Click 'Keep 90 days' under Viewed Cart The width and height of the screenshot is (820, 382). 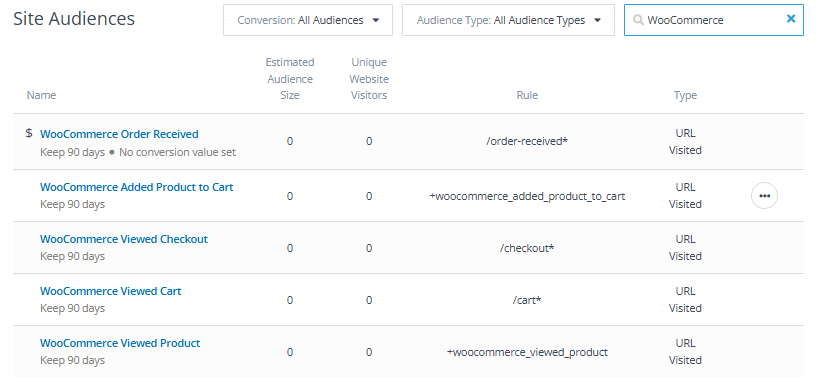72,308
